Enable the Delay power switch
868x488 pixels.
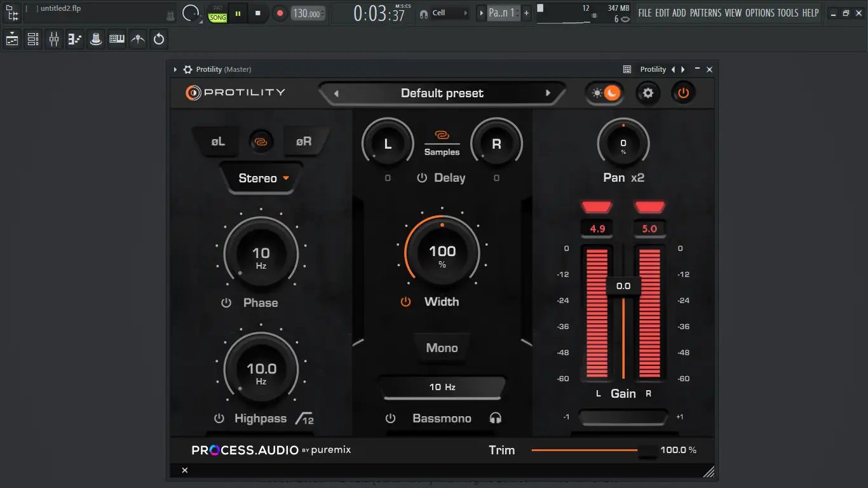pyautogui.click(x=422, y=178)
